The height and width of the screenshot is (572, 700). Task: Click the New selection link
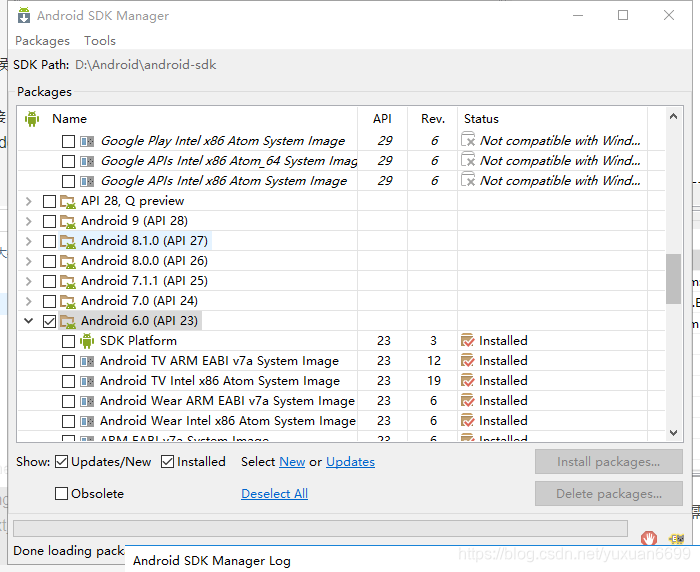pyautogui.click(x=292, y=462)
